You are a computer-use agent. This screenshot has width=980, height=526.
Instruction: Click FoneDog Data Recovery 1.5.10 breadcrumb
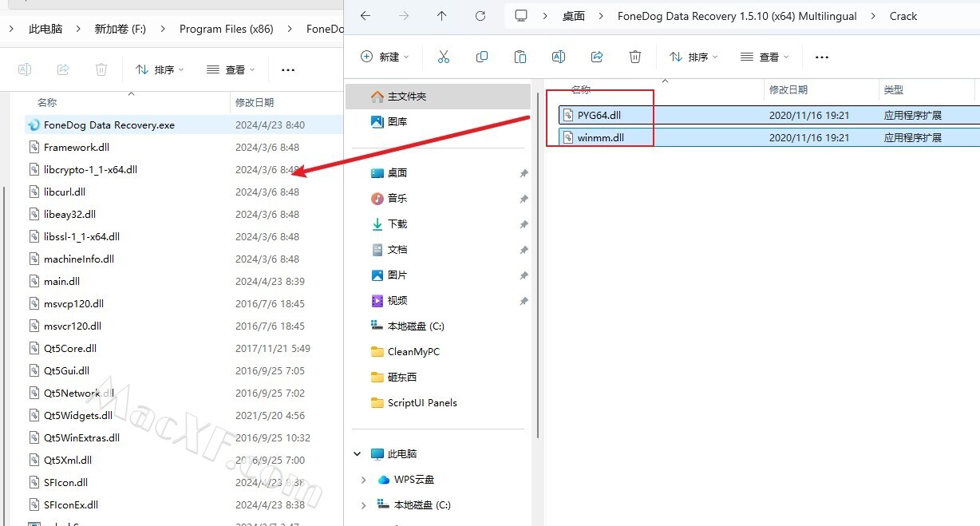point(737,16)
